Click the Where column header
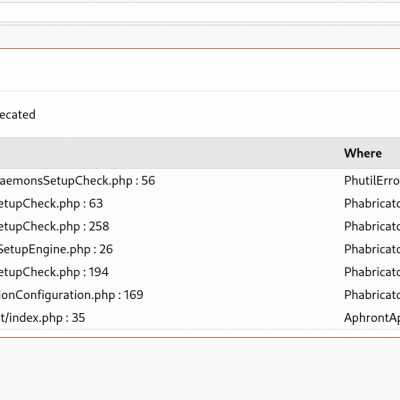Image resolution: width=400 pixels, height=400 pixels. [363, 153]
